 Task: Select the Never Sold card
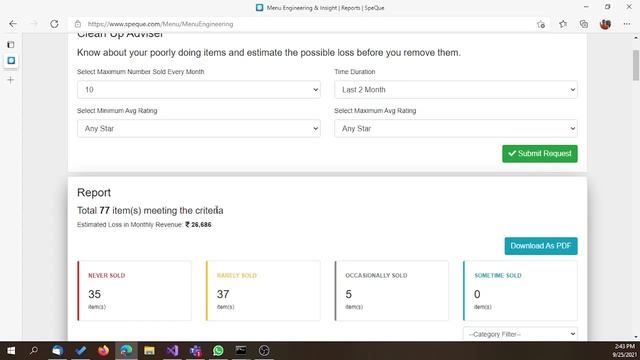pyautogui.click(x=134, y=291)
